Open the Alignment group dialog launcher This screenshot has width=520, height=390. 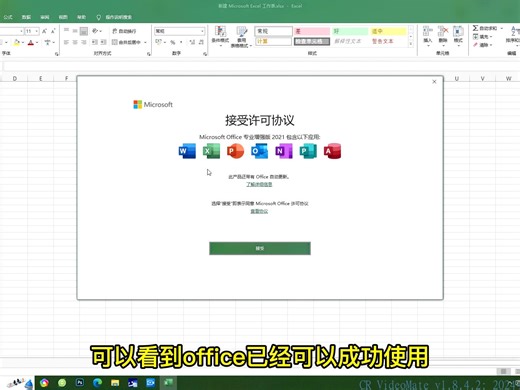(149, 54)
